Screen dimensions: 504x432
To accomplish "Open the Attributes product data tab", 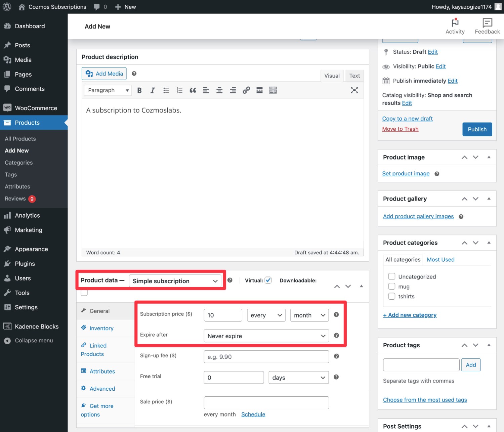I will (x=102, y=371).
